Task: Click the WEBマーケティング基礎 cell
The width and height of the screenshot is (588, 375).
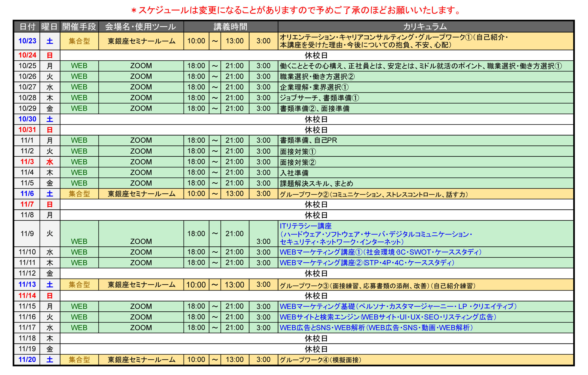Action: (425, 306)
